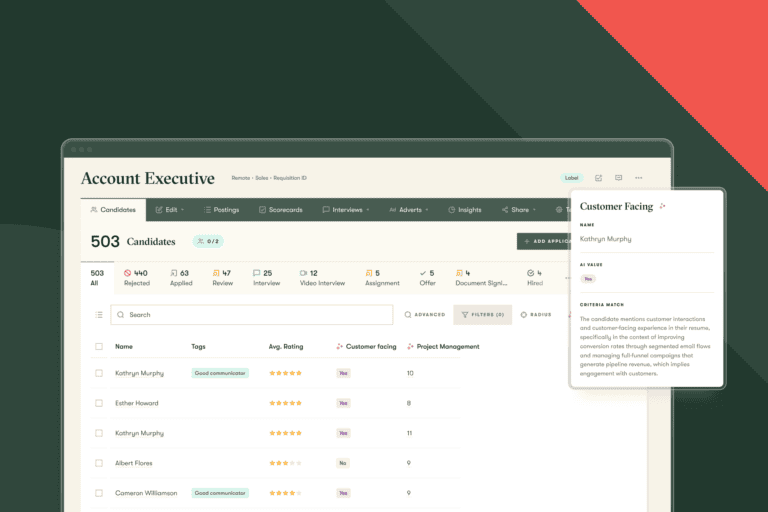Open candidate Esther Howard
This screenshot has height=512, width=768.
[137, 403]
